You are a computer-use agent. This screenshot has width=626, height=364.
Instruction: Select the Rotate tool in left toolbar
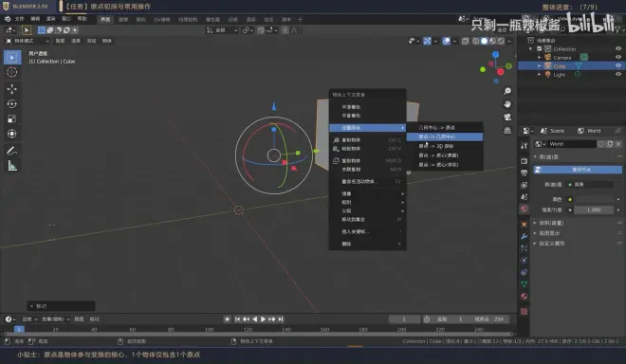(12, 103)
